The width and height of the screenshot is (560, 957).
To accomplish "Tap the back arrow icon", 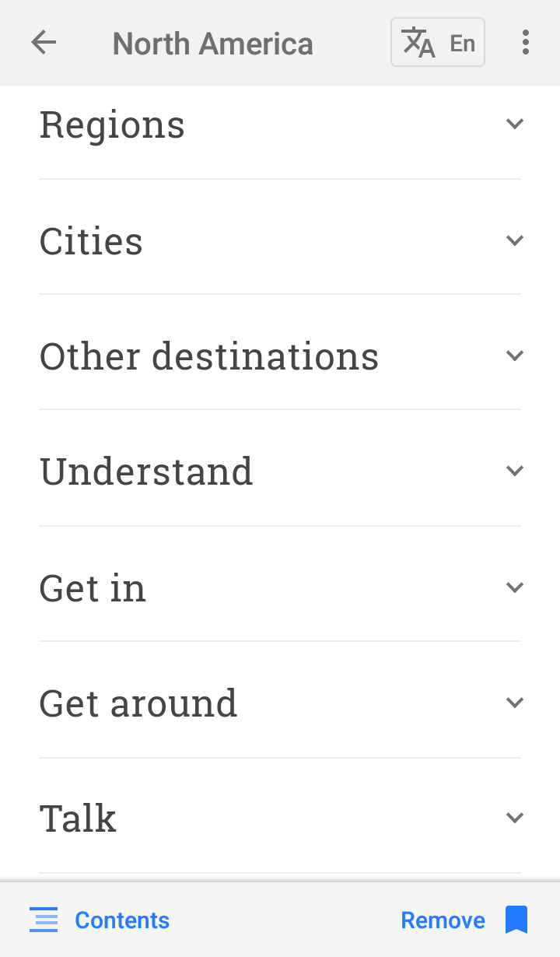I will click(44, 43).
